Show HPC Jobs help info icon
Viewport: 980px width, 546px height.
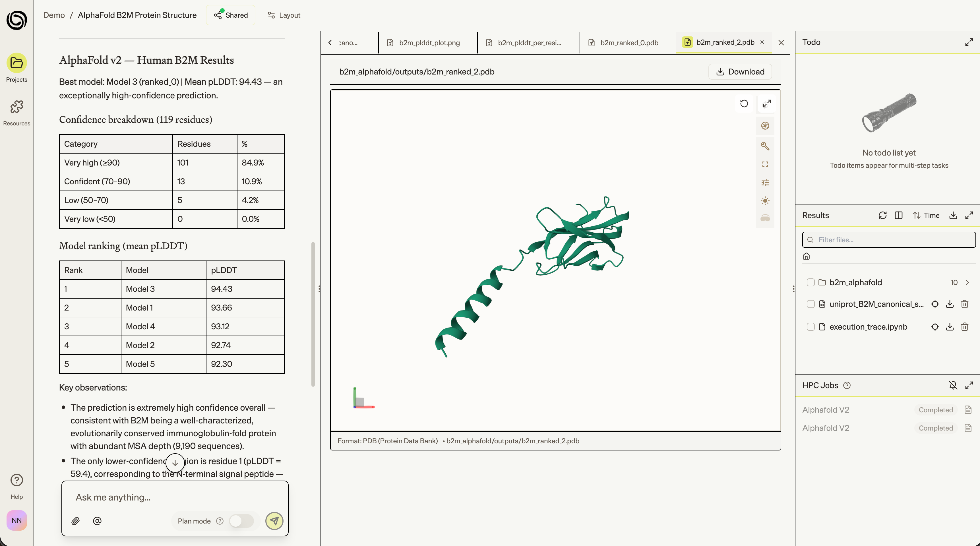846,385
